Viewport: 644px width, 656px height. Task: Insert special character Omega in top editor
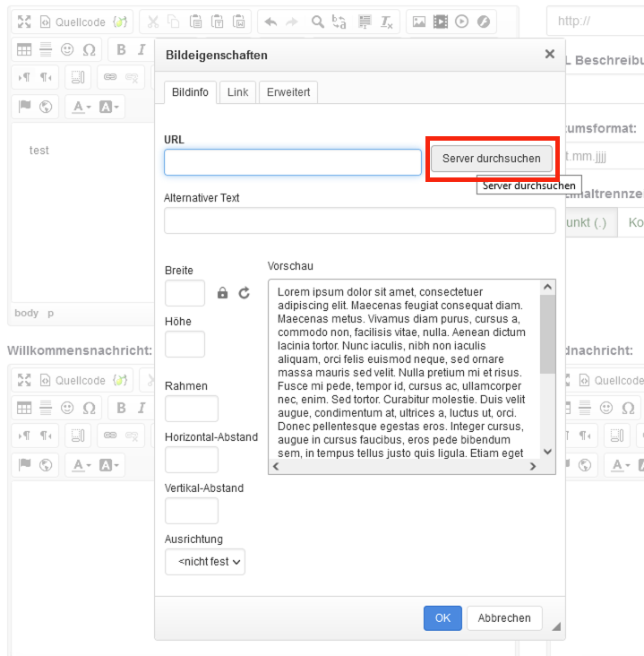coord(89,49)
